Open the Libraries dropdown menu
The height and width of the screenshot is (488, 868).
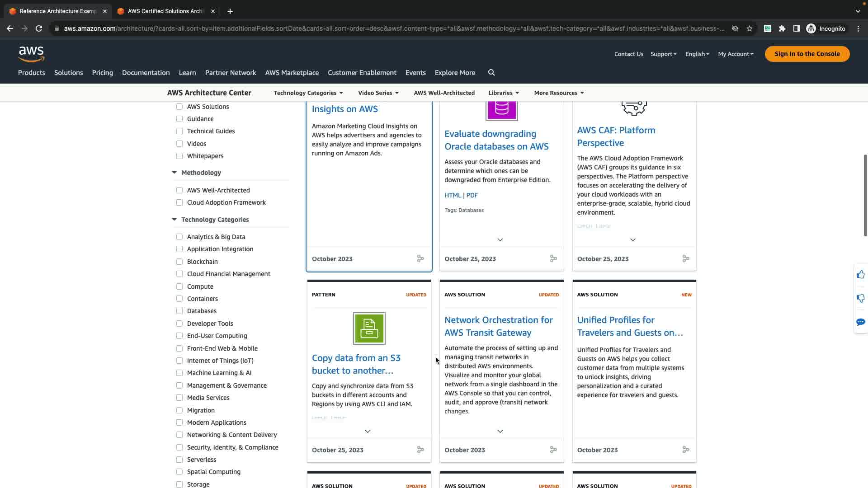point(503,93)
